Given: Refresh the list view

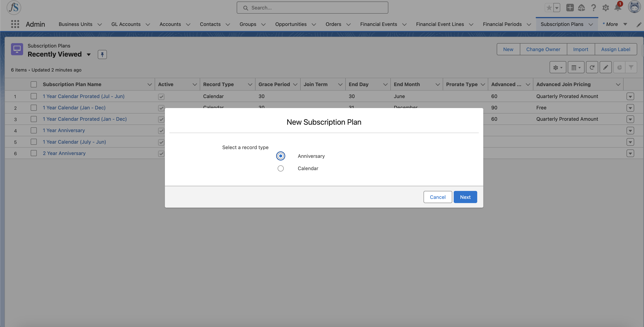Looking at the screenshot, I should tap(592, 67).
